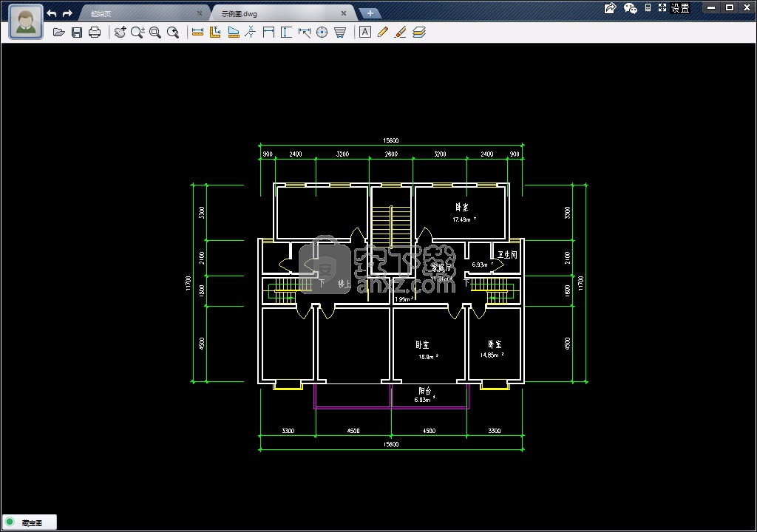The width and height of the screenshot is (757, 532).
Task: Switch to the 起始页 tab
Action: 101,13
